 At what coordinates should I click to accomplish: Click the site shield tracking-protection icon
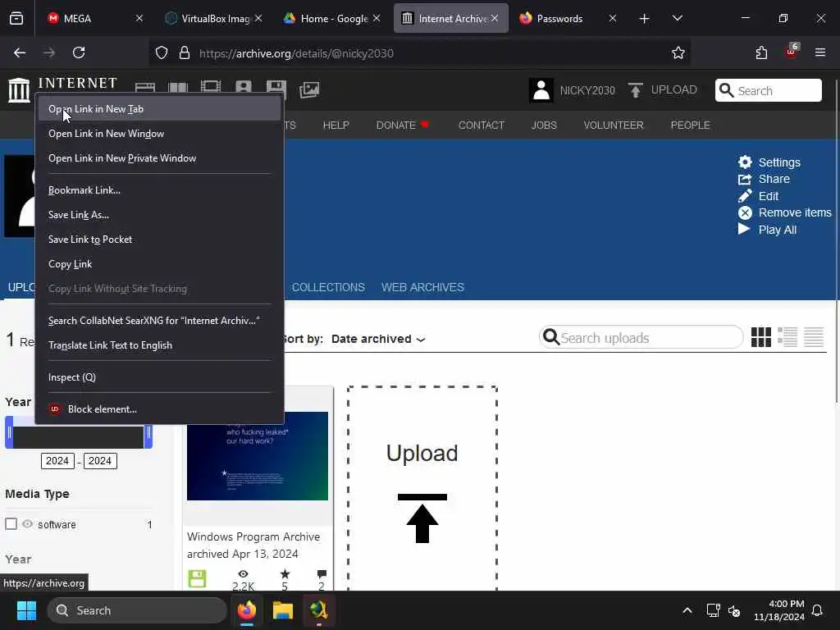[x=162, y=52]
